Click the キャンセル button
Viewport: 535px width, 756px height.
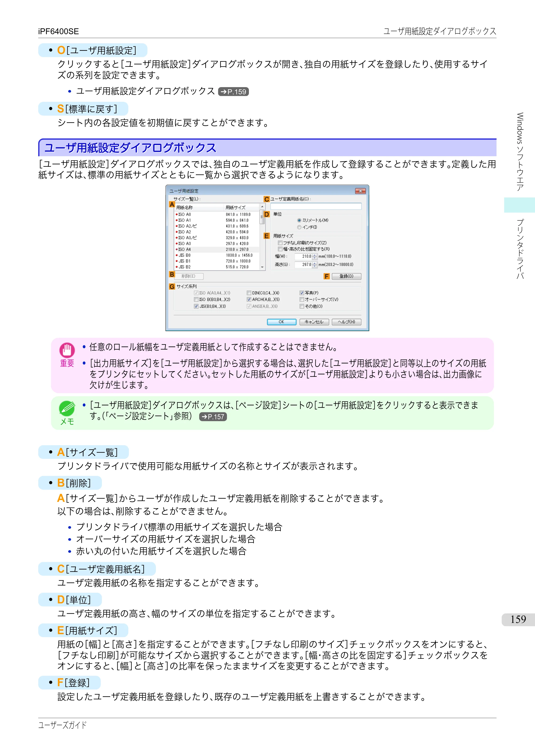click(x=314, y=322)
